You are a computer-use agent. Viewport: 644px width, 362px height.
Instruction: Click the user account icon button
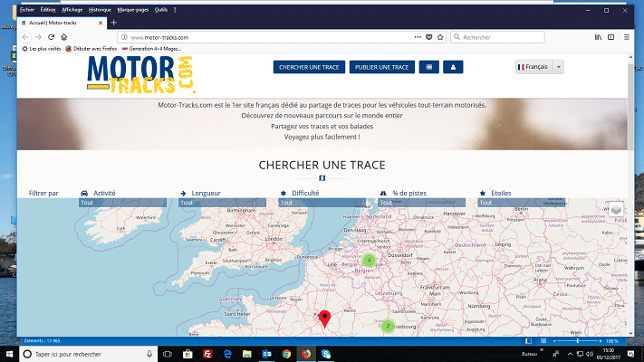[454, 67]
